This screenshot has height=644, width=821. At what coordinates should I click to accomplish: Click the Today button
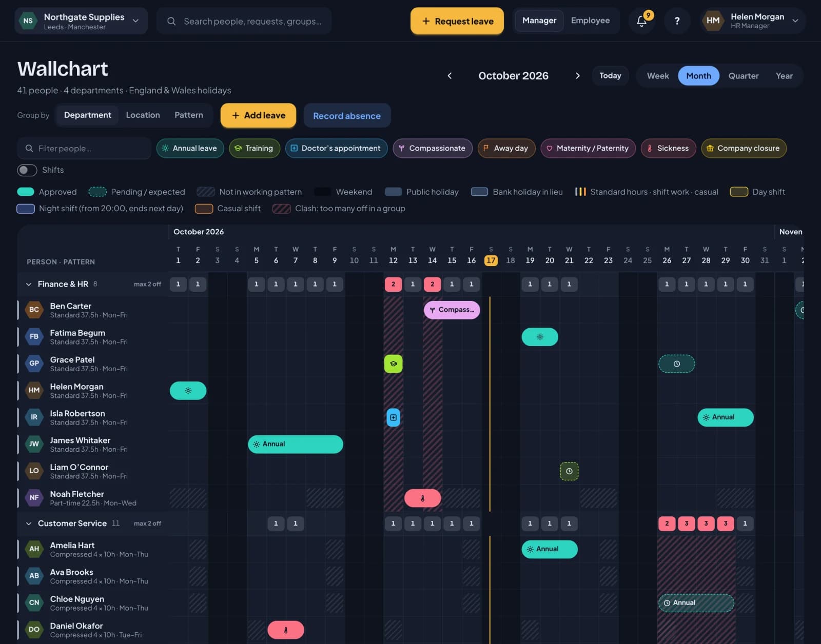coord(610,75)
